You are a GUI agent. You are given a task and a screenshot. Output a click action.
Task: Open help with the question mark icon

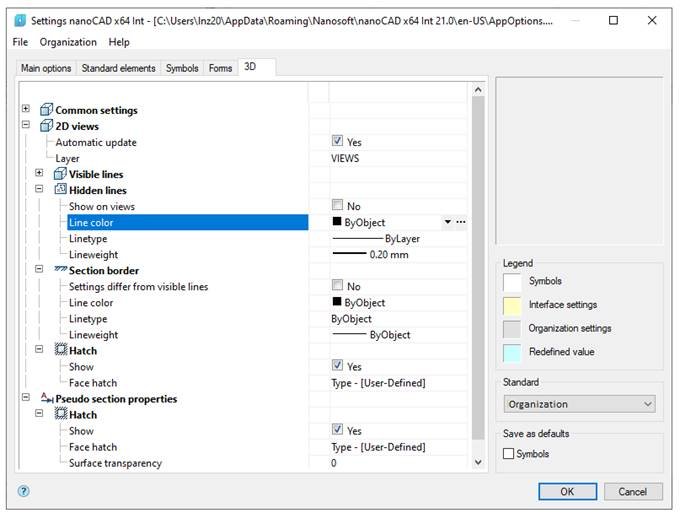point(23,491)
